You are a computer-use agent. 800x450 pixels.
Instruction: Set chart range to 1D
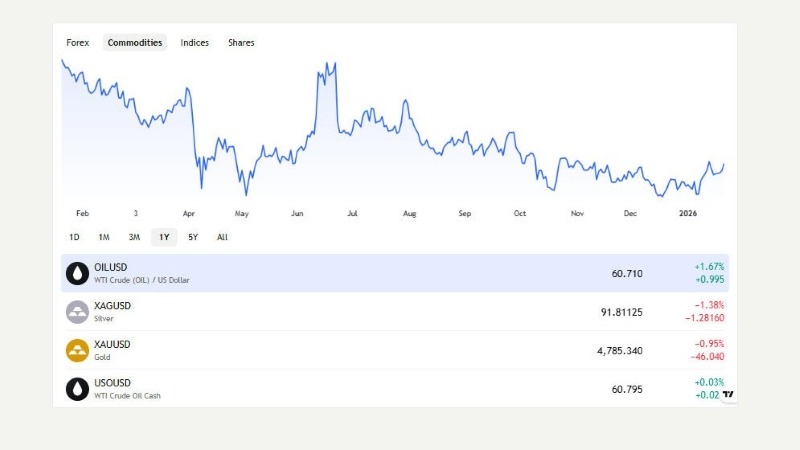(74, 237)
